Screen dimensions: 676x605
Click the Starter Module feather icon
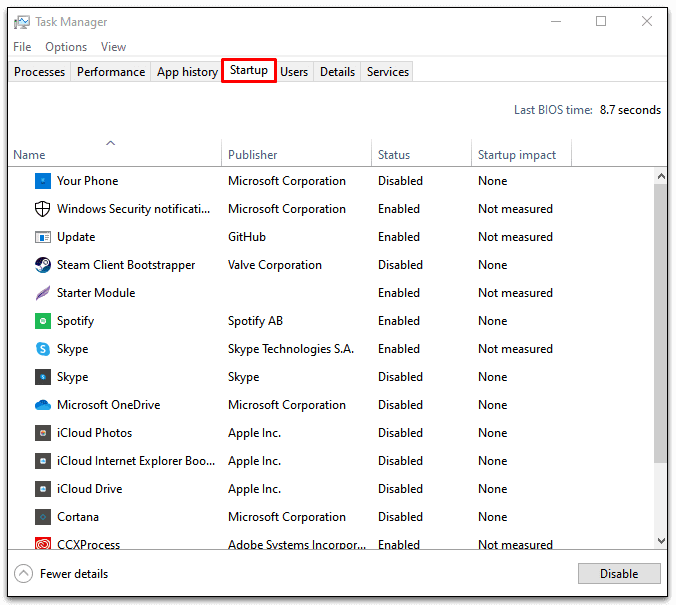tap(43, 293)
